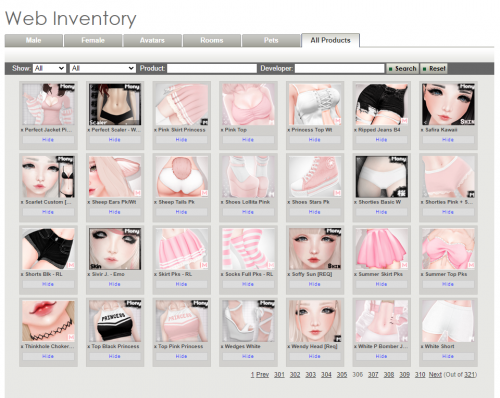The width and height of the screenshot is (500, 398).
Task: Switch to the Pets tab
Action: tap(271, 40)
